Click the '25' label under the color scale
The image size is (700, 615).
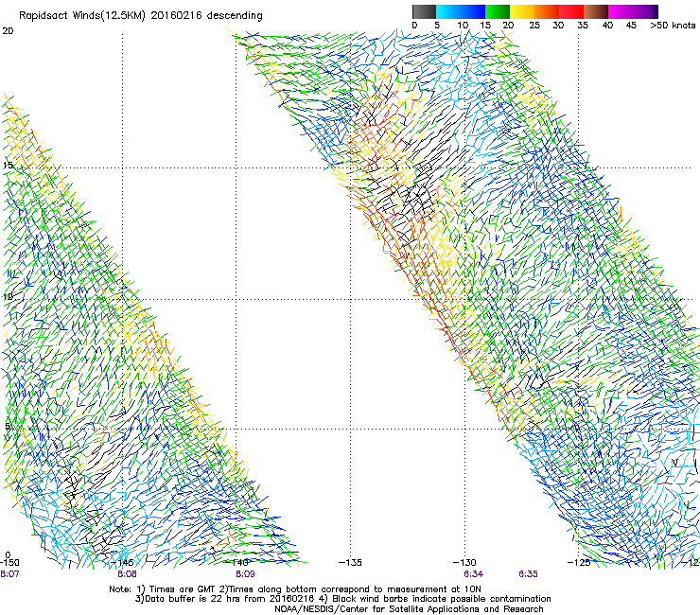click(x=534, y=26)
